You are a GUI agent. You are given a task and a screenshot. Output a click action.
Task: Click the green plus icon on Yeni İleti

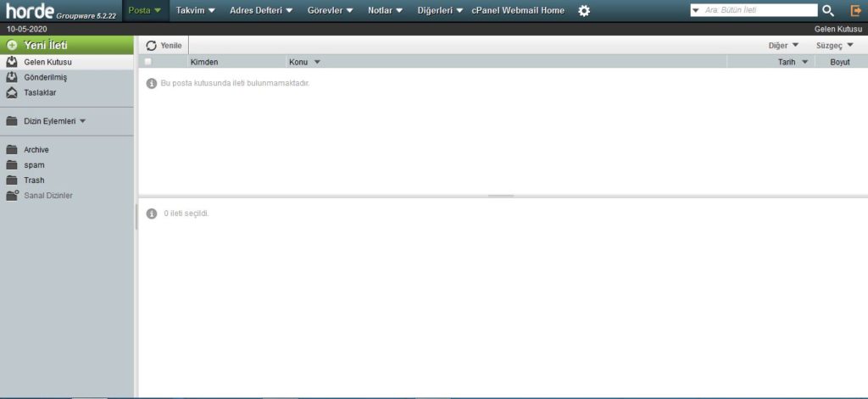(12, 46)
